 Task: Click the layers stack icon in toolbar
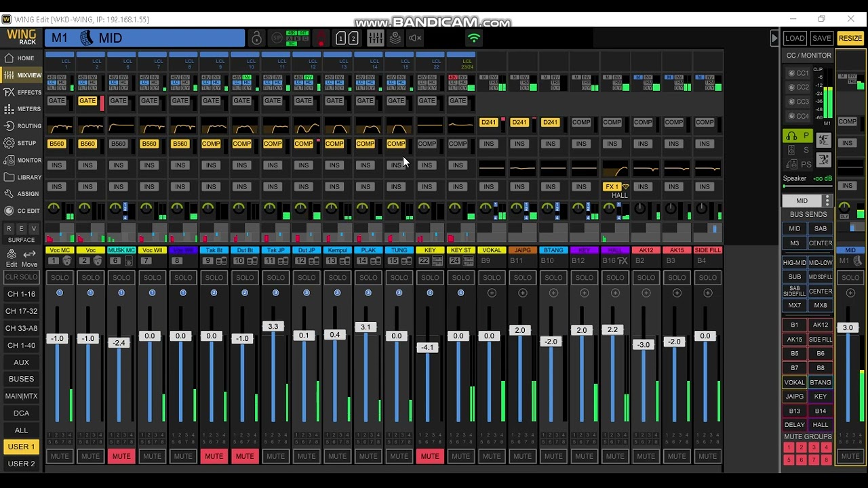(x=395, y=39)
